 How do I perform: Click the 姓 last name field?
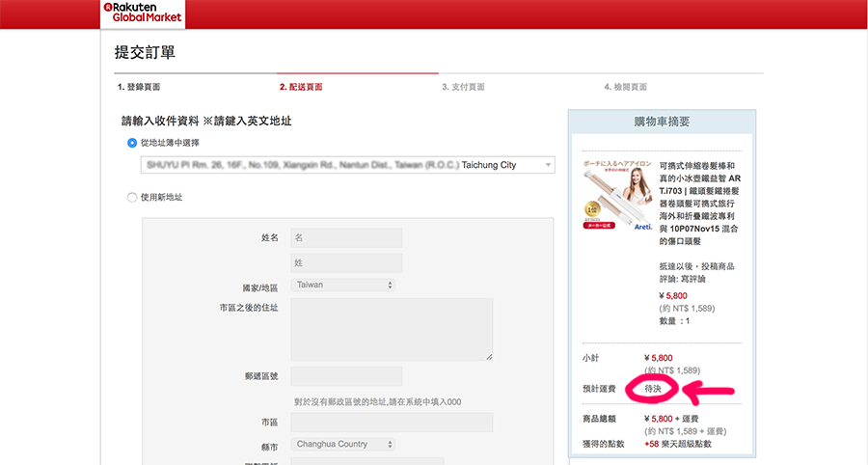pos(346,262)
